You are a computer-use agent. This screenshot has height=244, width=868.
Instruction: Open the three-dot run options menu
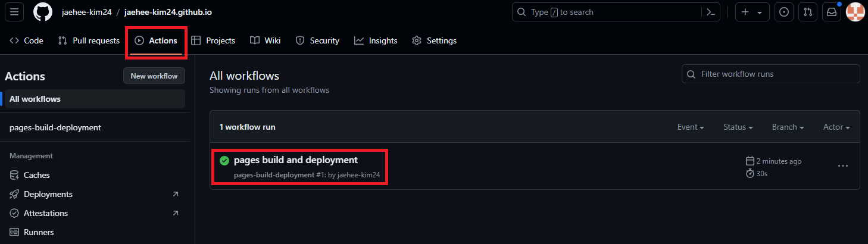click(843, 166)
